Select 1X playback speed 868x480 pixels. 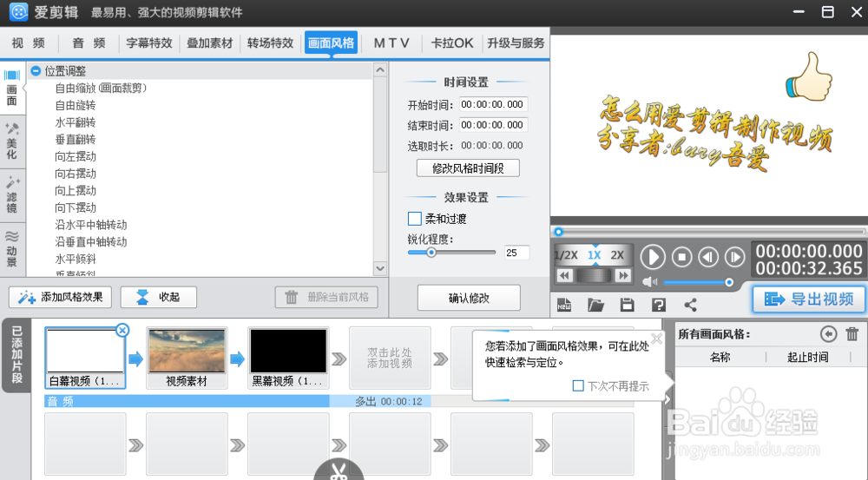click(594, 255)
